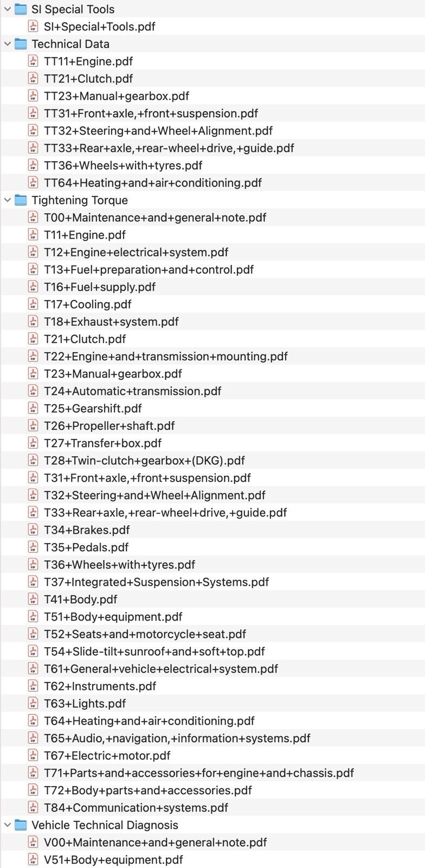
Task: Select T54+Slide-tilt+sunroof+and+soft+top.pdf file
Action: (154, 652)
